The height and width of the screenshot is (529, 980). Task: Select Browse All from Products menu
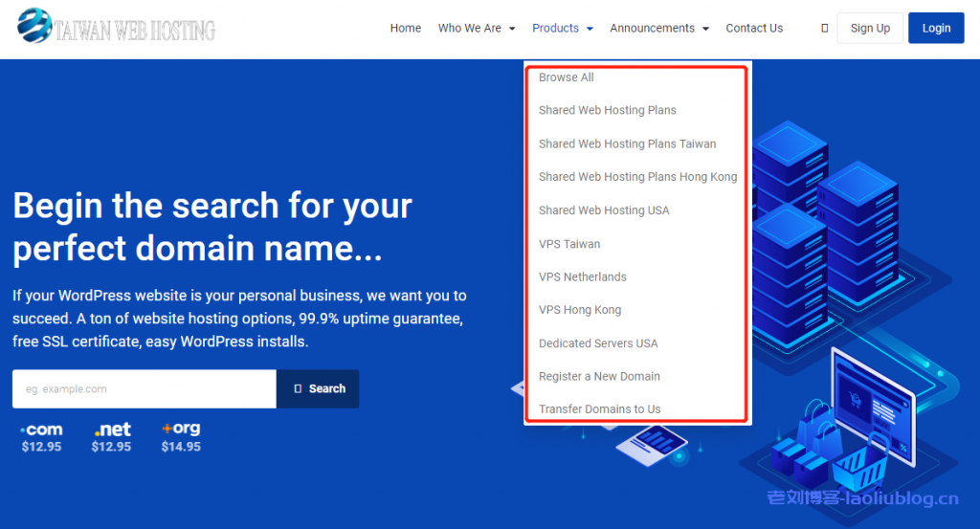coord(567,77)
